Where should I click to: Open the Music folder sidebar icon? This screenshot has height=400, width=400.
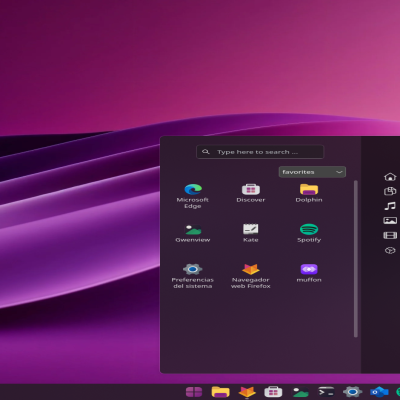pos(390,206)
